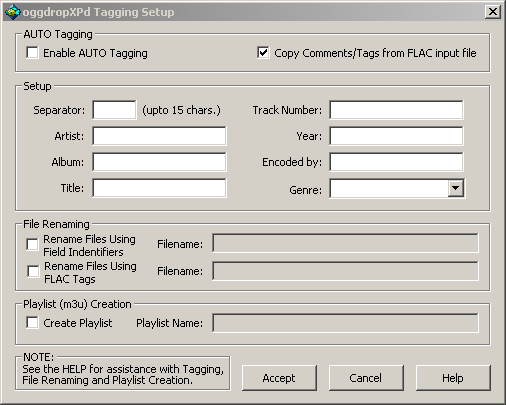This screenshot has height=405, width=506.
Task: Focus the Year text field
Action: coord(396,136)
